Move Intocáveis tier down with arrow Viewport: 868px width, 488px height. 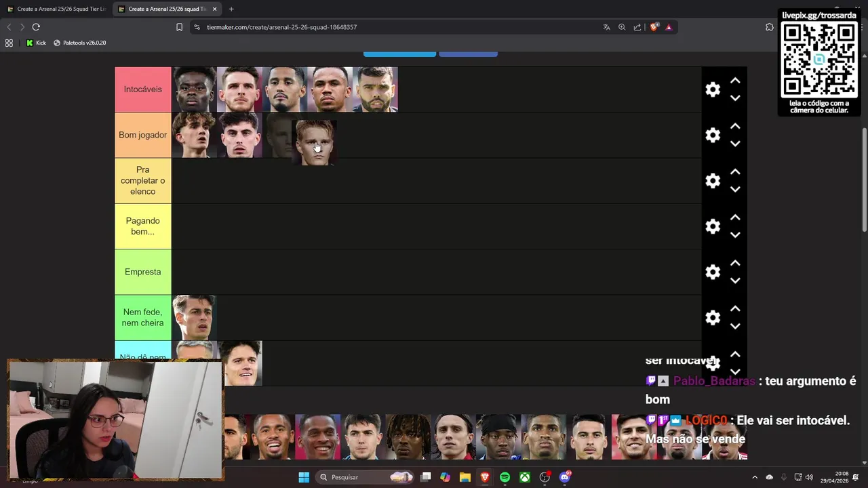point(735,98)
